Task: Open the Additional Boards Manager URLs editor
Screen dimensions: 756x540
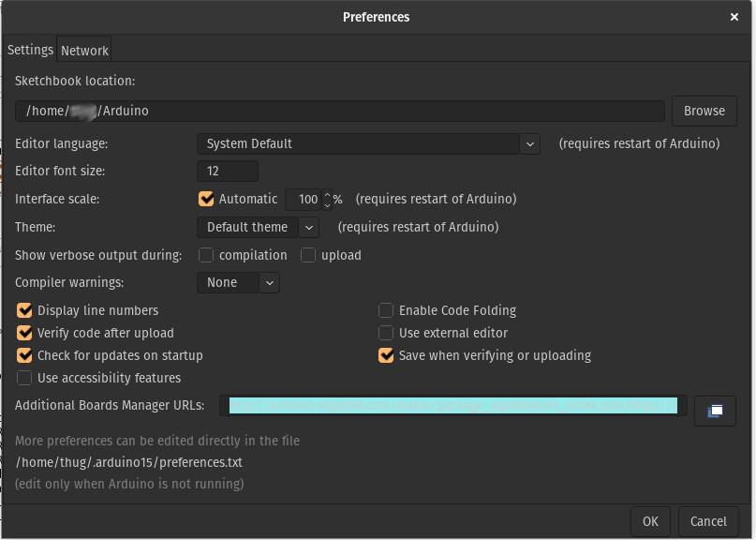Action: tap(715, 410)
